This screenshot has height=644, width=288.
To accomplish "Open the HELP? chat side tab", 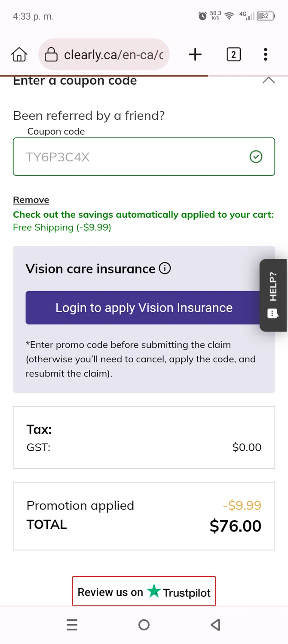I will click(273, 295).
